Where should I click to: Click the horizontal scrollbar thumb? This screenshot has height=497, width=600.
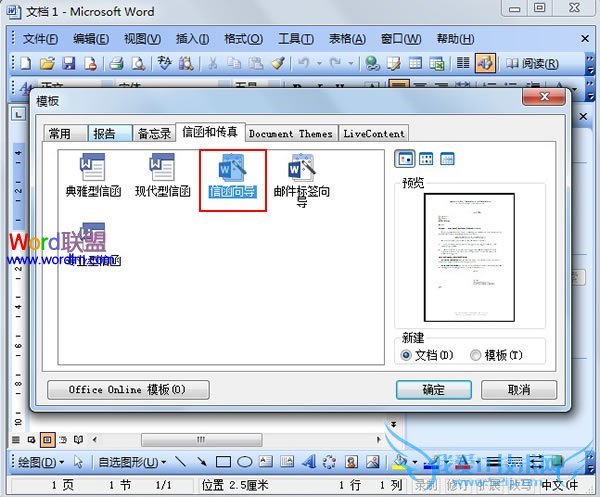point(202,440)
